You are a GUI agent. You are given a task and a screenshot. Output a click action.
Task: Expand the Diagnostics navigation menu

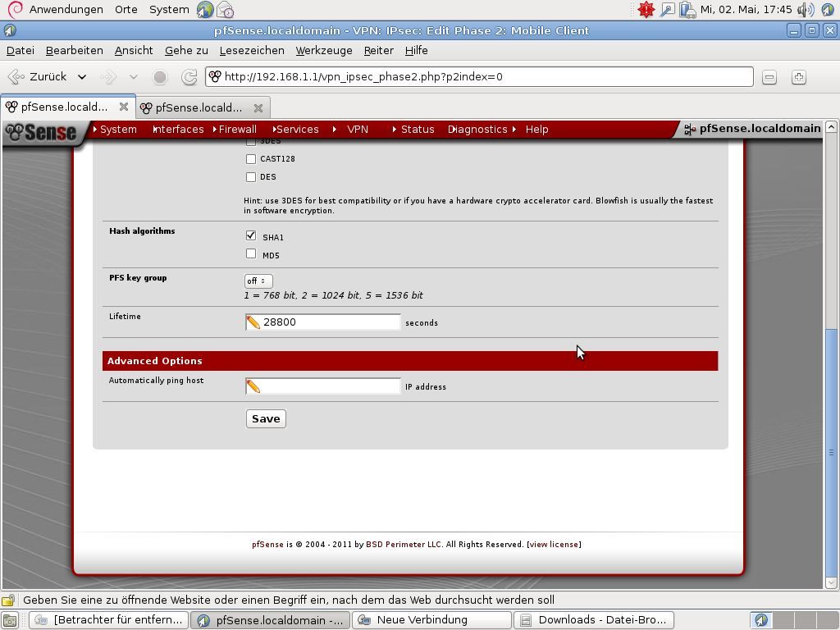477,129
